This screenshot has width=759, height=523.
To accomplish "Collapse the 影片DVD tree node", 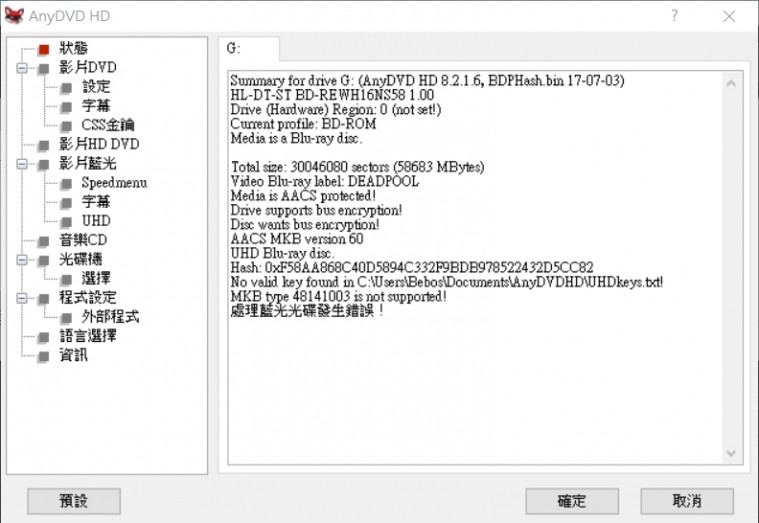I will tap(20, 68).
